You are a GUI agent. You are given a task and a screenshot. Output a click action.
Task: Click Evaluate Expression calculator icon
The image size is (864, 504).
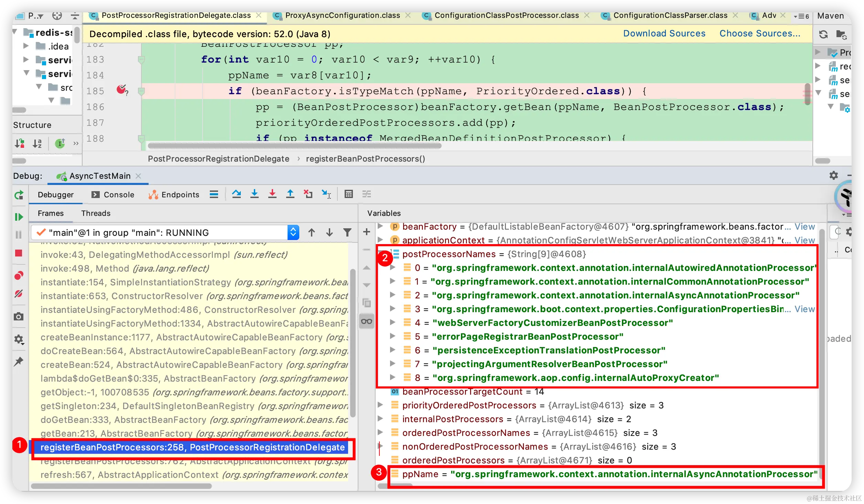tap(348, 194)
